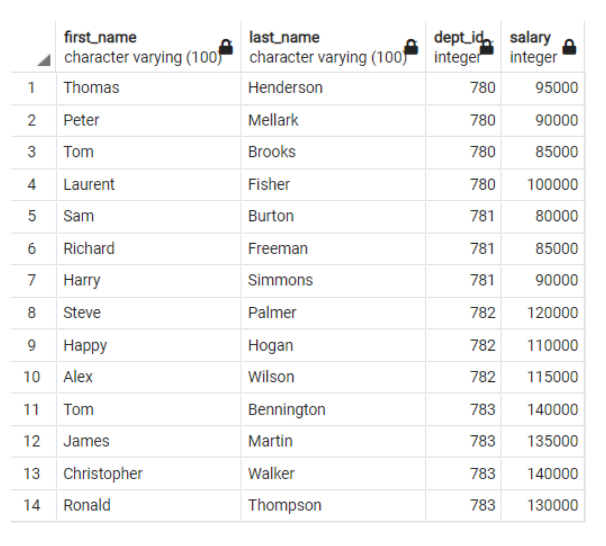Select row number 1 header
This screenshot has width=606, height=546.
pyautogui.click(x=32, y=88)
